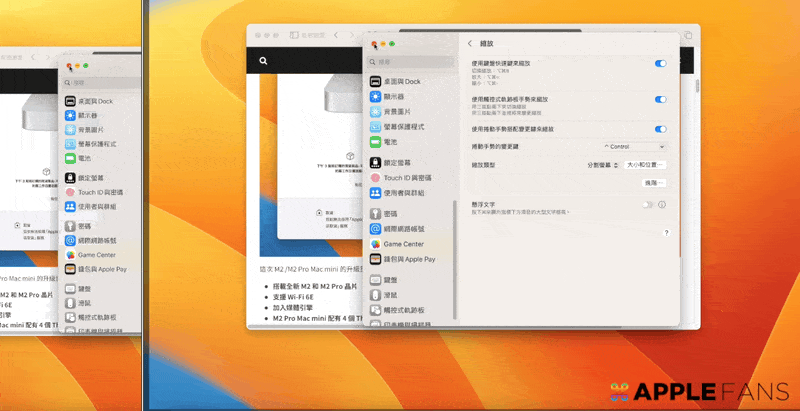Open the 分割螢幕 zoom type popup
The height and width of the screenshot is (411, 800).
[x=603, y=165]
